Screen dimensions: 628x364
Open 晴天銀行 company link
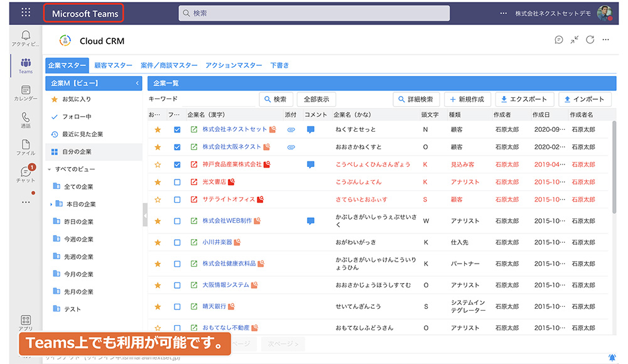[x=214, y=306]
